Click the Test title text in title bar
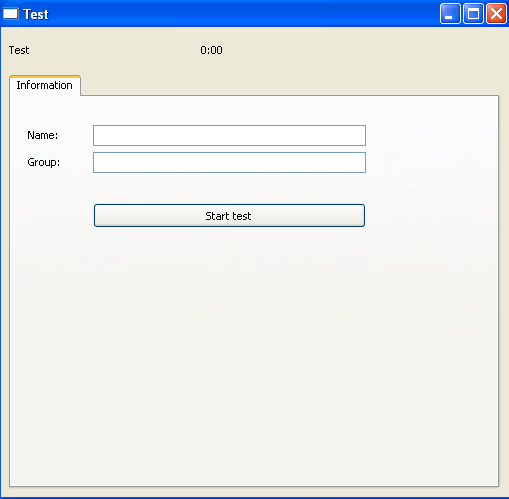Image resolution: width=509 pixels, height=499 pixels. point(36,14)
